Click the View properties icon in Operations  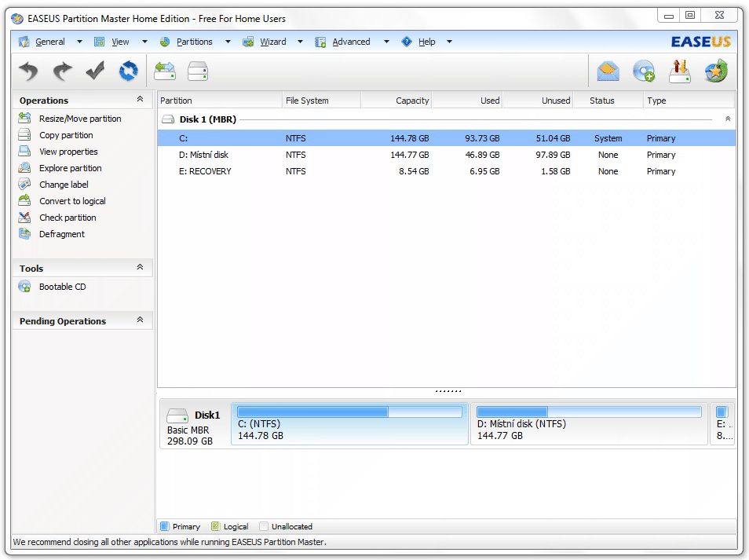(24, 151)
